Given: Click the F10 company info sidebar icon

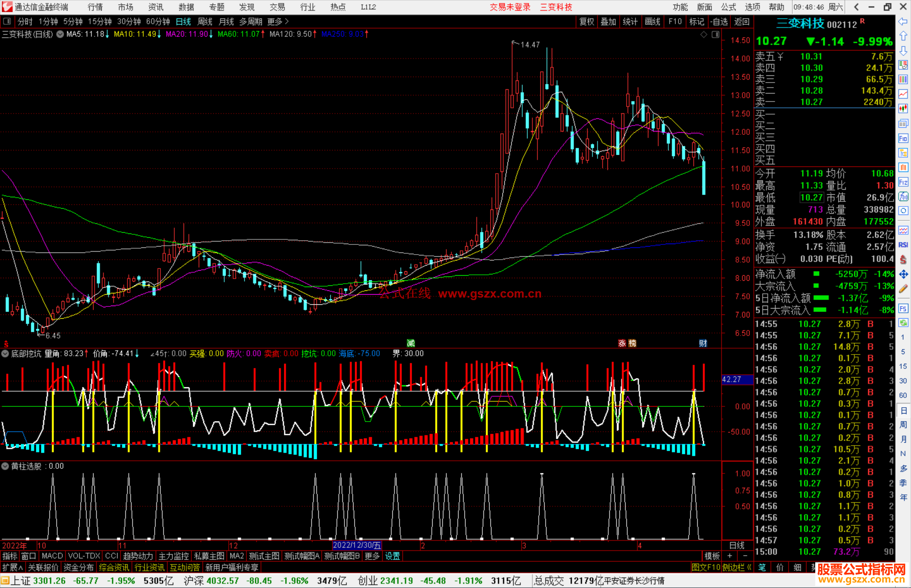Looking at the screenshot, I should coord(903,138).
